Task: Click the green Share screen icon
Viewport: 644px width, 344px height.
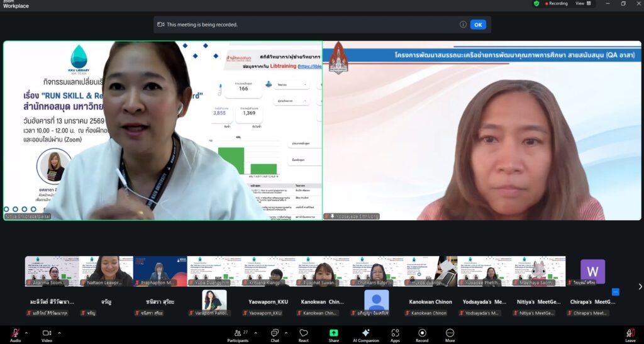Action: pyautogui.click(x=333, y=334)
